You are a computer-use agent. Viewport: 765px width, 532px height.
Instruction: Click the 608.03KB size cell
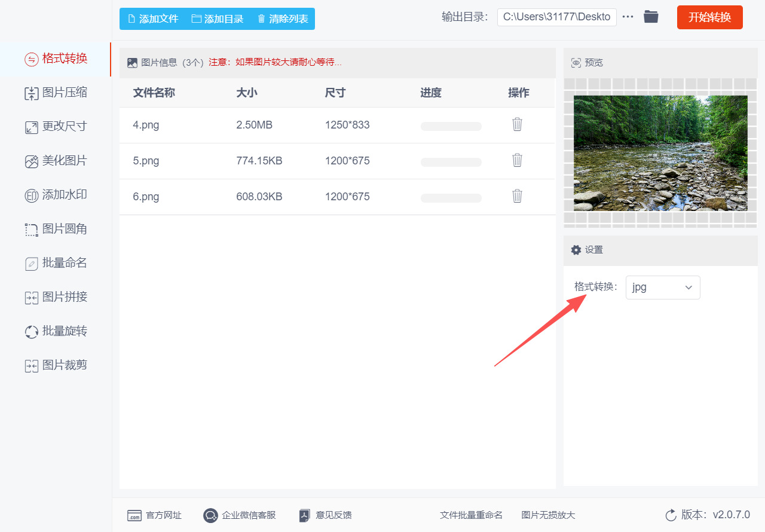click(259, 197)
